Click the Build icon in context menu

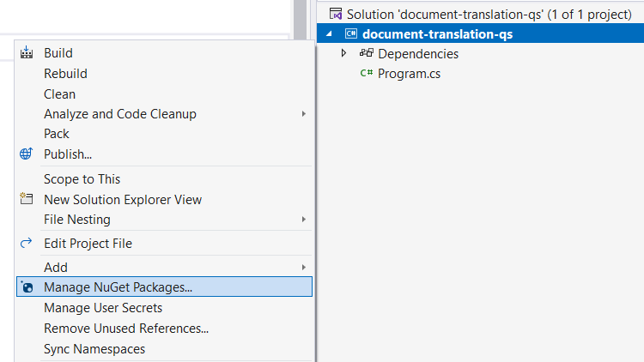coord(26,53)
